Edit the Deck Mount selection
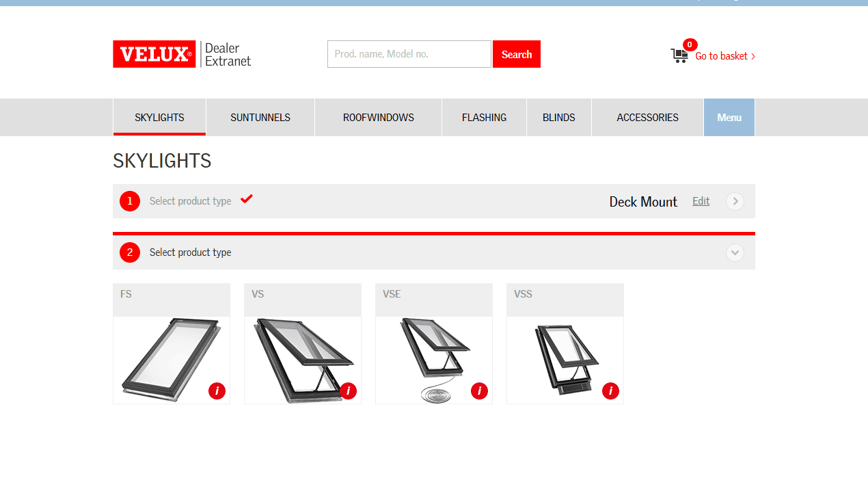This screenshot has width=868, height=483. 701,201
